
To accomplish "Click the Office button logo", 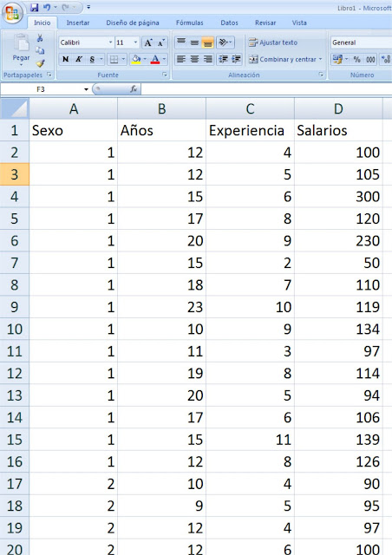I will click(x=12, y=13).
